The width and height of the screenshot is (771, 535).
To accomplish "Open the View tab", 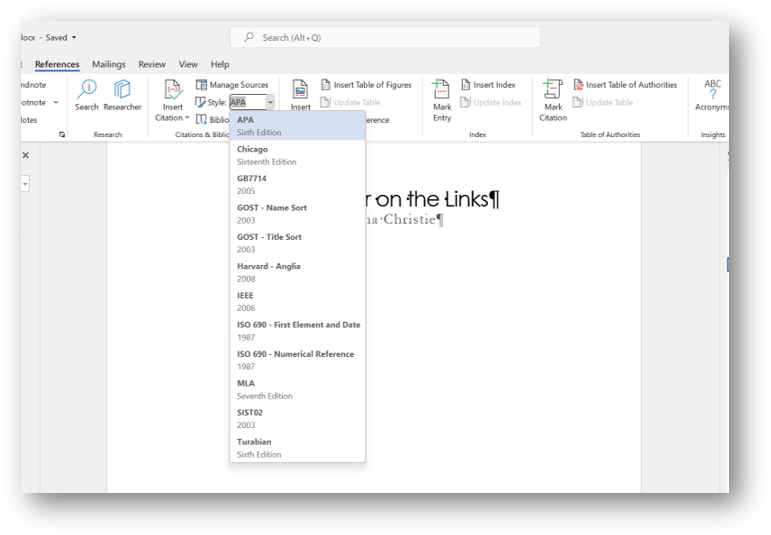I will pos(188,64).
